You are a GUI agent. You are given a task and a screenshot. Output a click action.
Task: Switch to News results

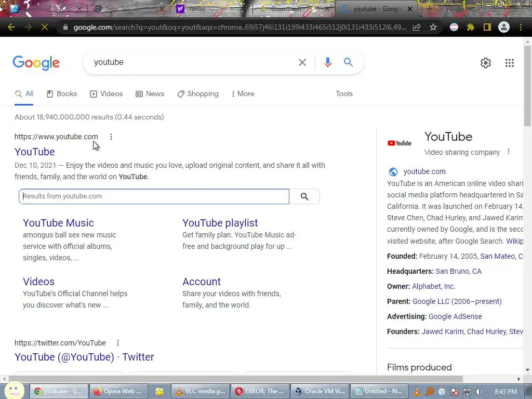point(150,94)
